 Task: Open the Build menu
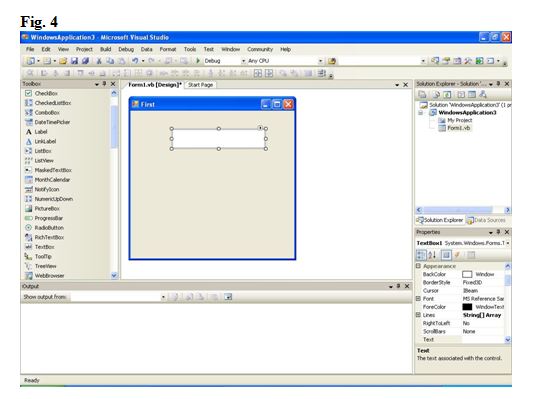click(x=106, y=49)
